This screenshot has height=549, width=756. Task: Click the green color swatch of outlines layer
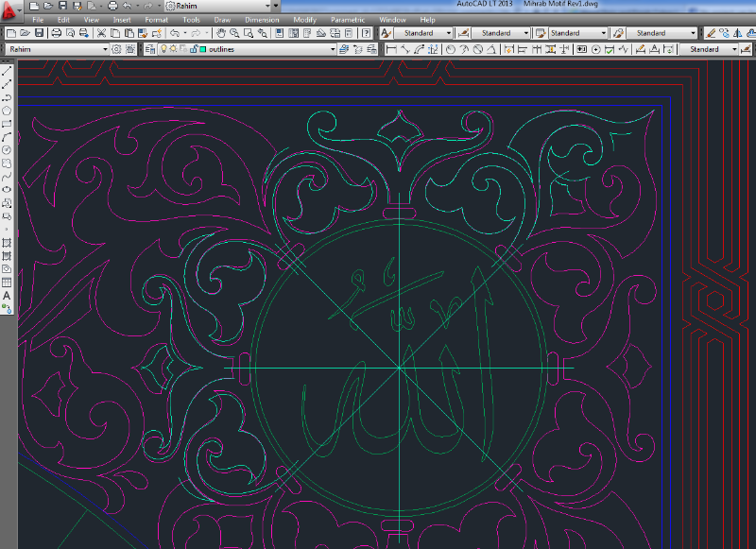point(203,49)
